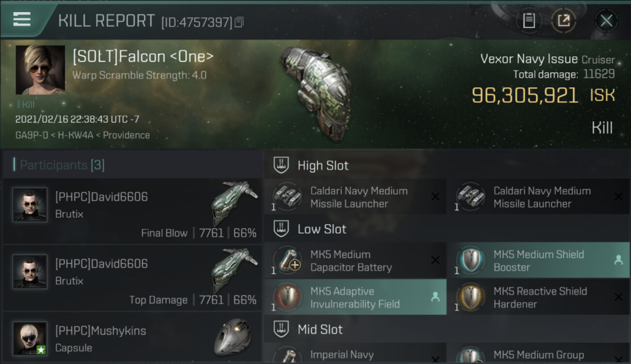Screen dimensions: 631x364
Task: Select MK5 Medium Shield Booster module
Action: (538, 261)
